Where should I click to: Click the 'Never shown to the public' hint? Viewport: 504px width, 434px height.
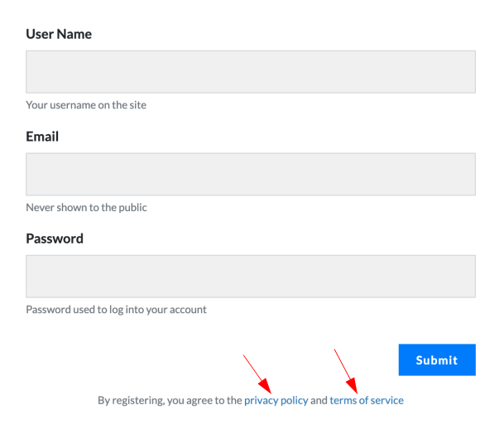[86, 207]
